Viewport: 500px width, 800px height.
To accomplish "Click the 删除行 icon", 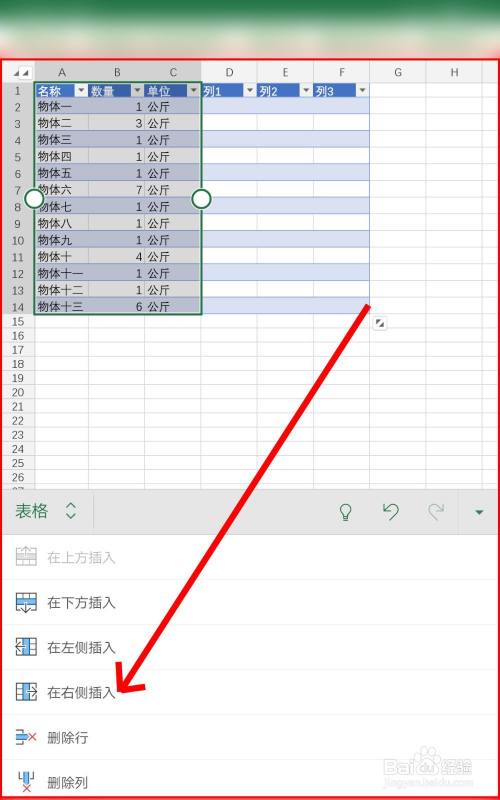I will [x=26, y=737].
